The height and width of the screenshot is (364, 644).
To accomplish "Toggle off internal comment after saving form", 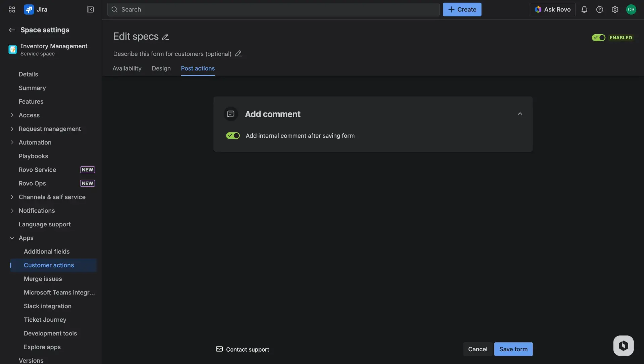I will coord(233,136).
